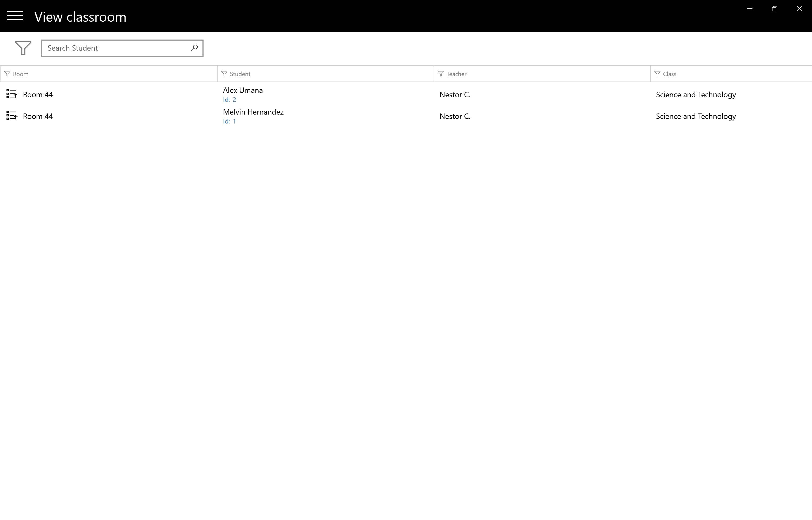Open the hamburger navigation menu

click(x=15, y=16)
